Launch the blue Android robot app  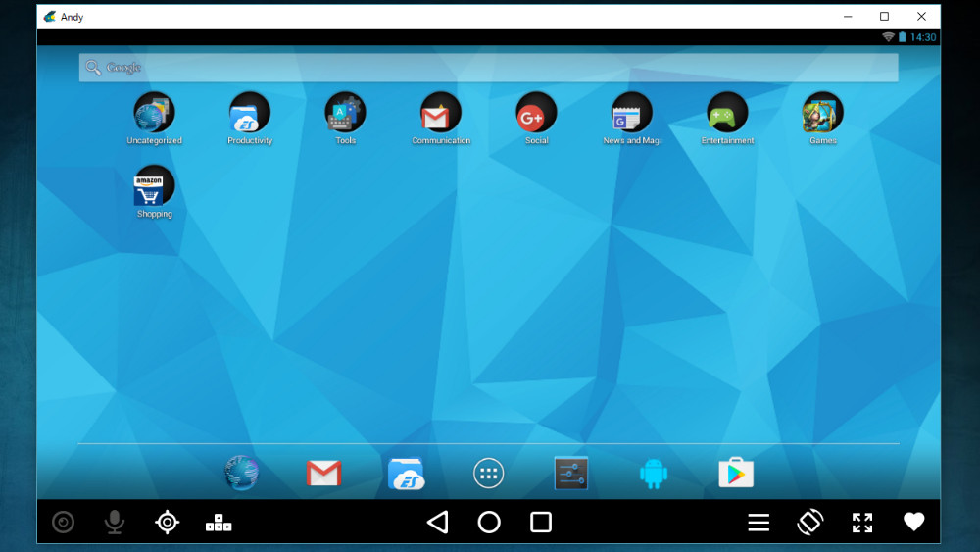point(654,474)
